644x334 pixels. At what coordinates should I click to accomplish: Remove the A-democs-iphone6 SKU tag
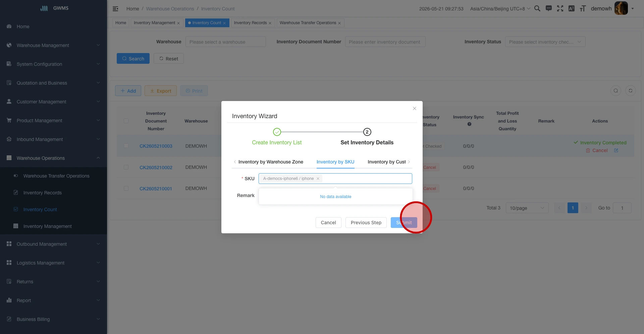pyautogui.click(x=318, y=179)
